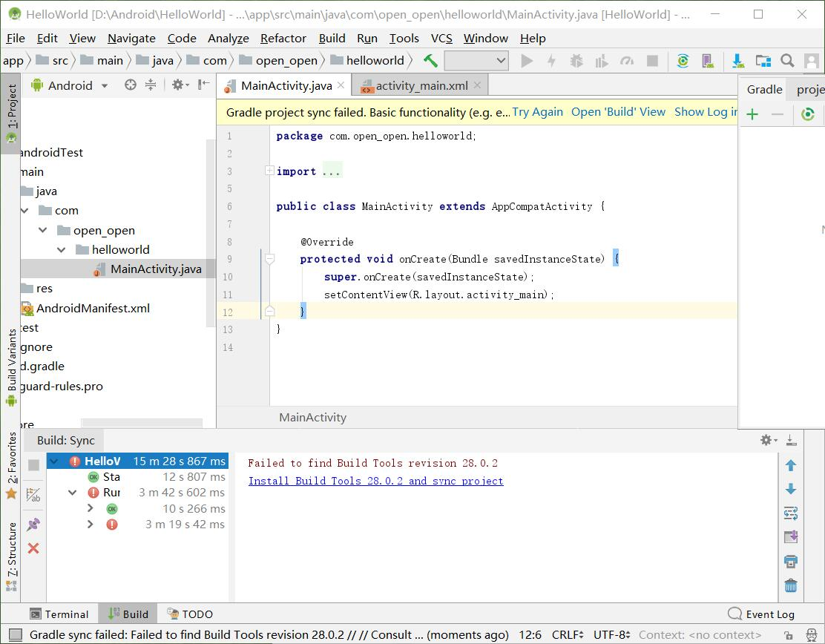This screenshot has height=644, width=825.
Task: Click the minus icon in Gradle panel
Action: 778,114
